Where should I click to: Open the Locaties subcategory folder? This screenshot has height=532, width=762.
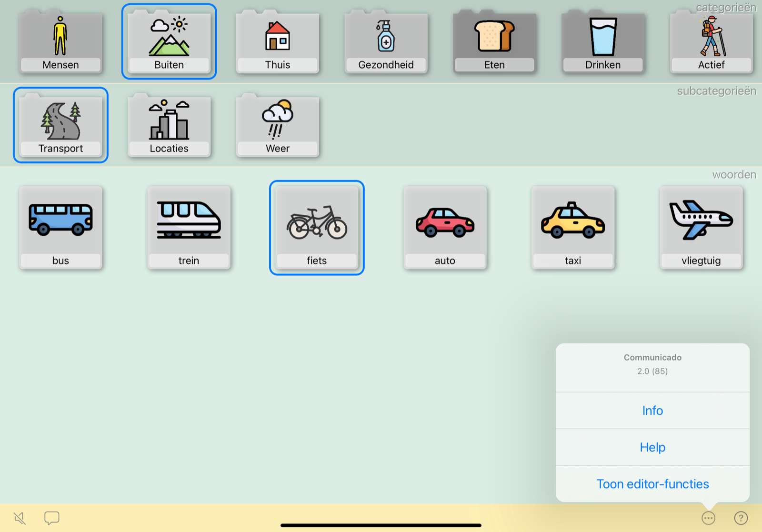(x=169, y=126)
